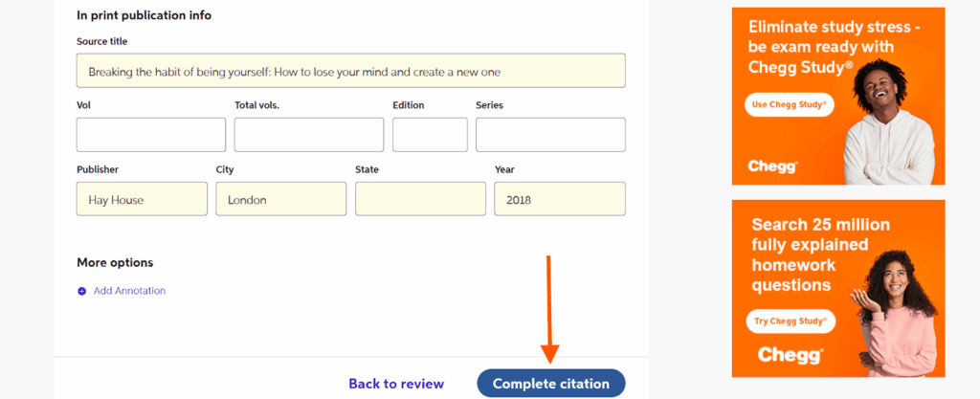This screenshot has height=399, width=980.
Task: Click the Complete citation button
Action: pyautogui.click(x=550, y=384)
